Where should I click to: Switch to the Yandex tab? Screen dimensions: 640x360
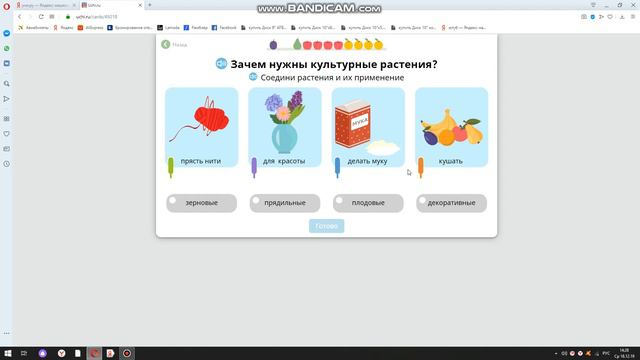point(46,5)
